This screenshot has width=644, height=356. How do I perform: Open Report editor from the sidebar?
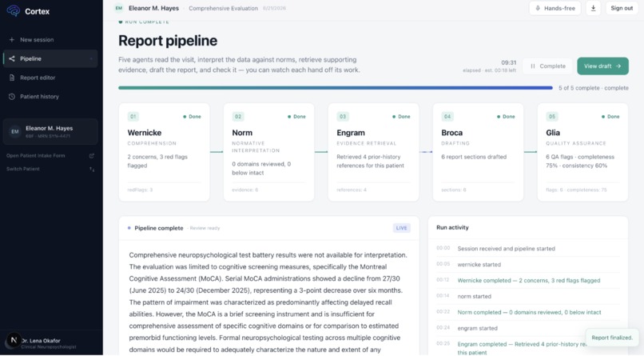coord(50,78)
